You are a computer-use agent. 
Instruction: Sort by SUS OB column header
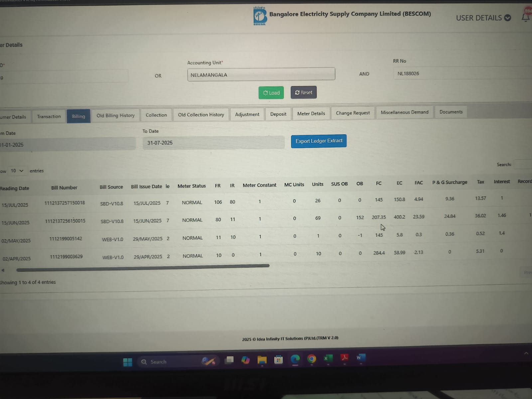(x=339, y=184)
